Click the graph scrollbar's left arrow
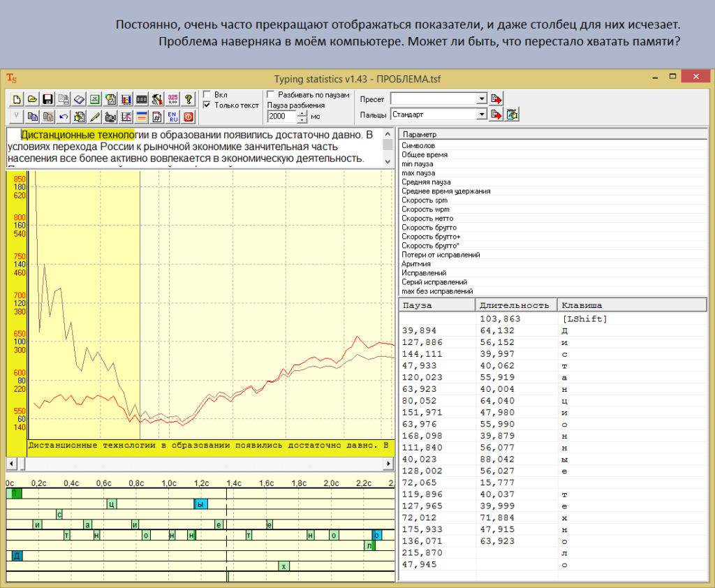The height and width of the screenshot is (588, 715). point(11,464)
